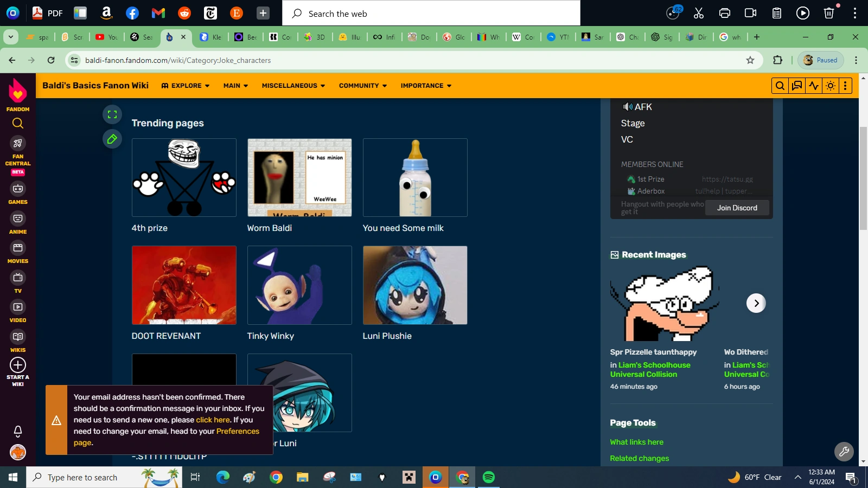Open the 'What links here' link

636,442
